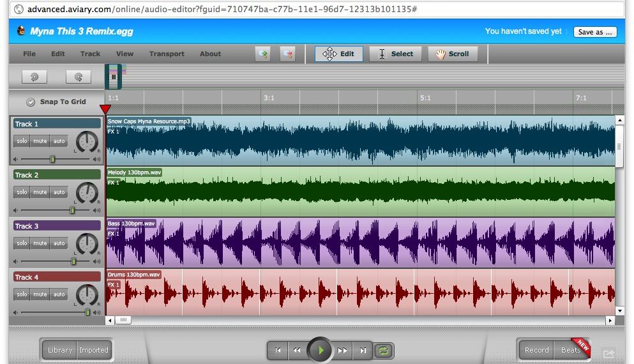Open the Library panel
The image size is (634, 364).
[x=60, y=350]
